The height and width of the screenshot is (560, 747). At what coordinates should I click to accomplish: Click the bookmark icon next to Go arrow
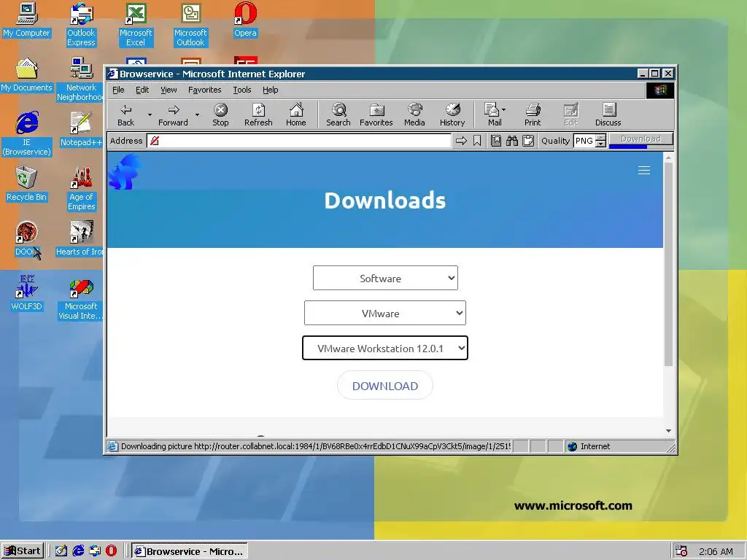[477, 141]
